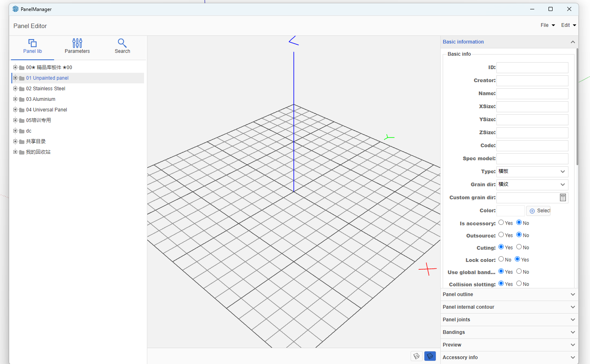The image size is (590, 364).
Task: Click the Name input field
Action: click(532, 94)
